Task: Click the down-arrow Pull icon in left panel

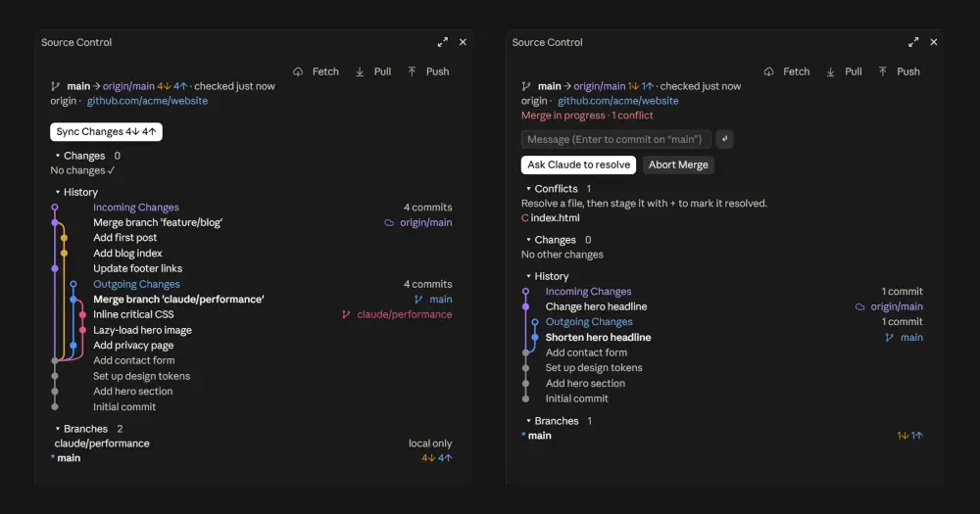Action: coord(360,71)
